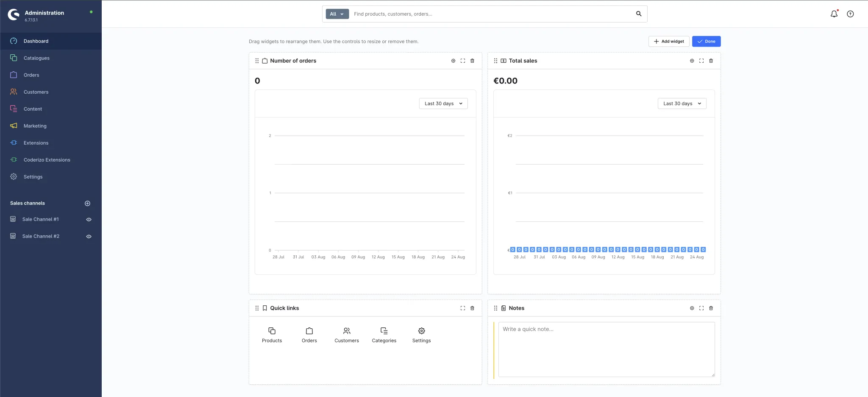
Task: Click the green status dot in sidebar header
Action: tap(91, 12)
